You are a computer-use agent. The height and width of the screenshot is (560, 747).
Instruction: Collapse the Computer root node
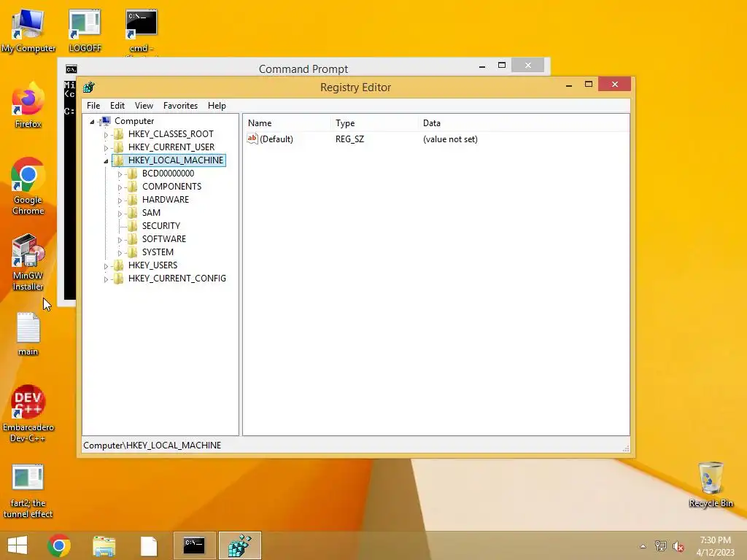coord(92,122)
